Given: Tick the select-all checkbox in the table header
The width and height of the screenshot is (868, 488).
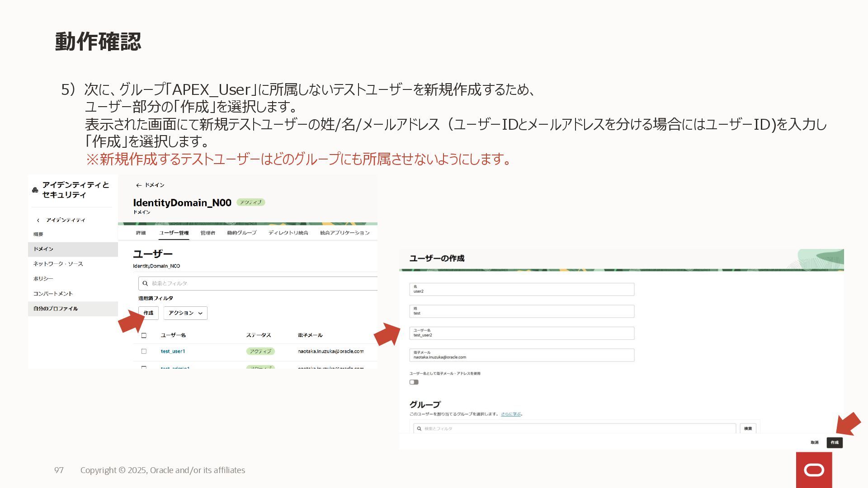Looking at the screenshot, I should coord(144,335).
